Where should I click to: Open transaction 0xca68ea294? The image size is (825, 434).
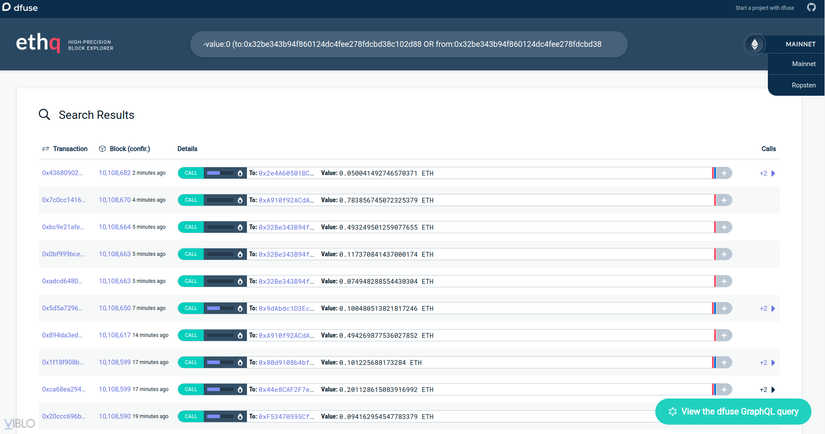pyautogui.click(x=63, y=389)
